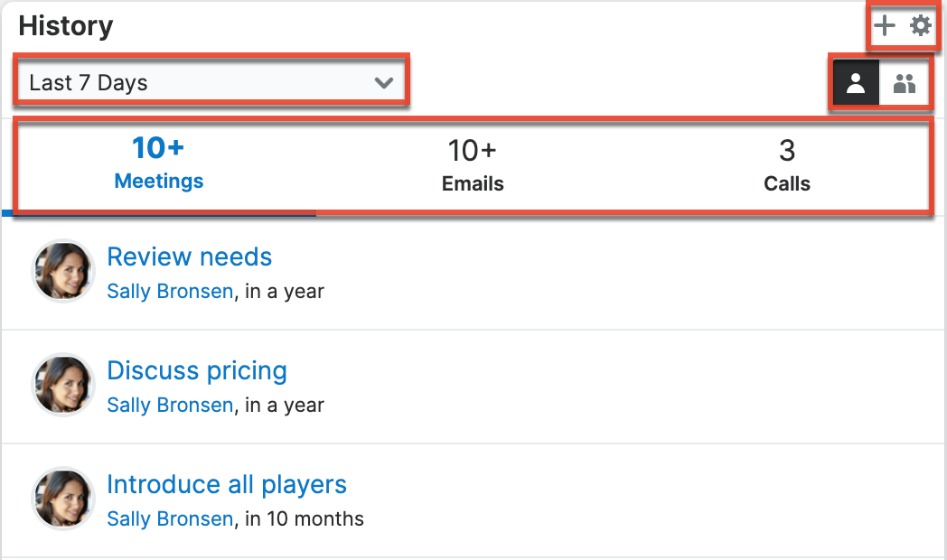Screen dimensions: 947x560
Task: Click the History dashlet title
Action: pyautogui.click(x=66, y=26)
